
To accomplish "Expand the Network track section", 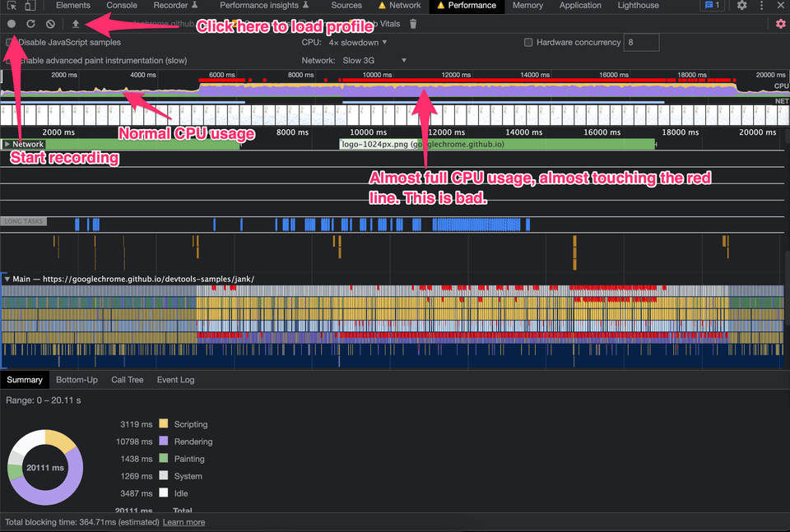I will click(7, 144).
